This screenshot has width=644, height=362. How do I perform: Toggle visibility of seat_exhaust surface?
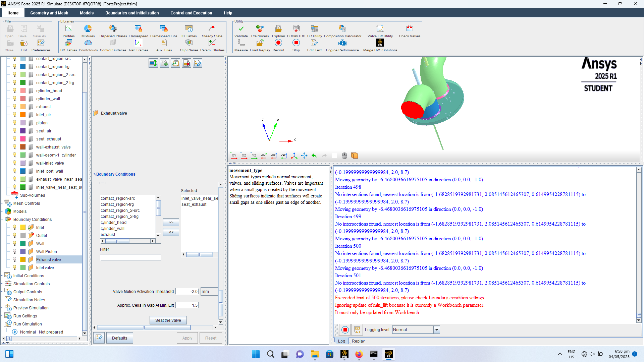point(14,139)
